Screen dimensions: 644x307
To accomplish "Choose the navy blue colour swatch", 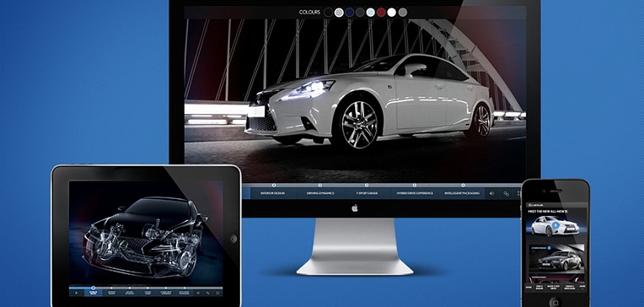I will (350, 13).
